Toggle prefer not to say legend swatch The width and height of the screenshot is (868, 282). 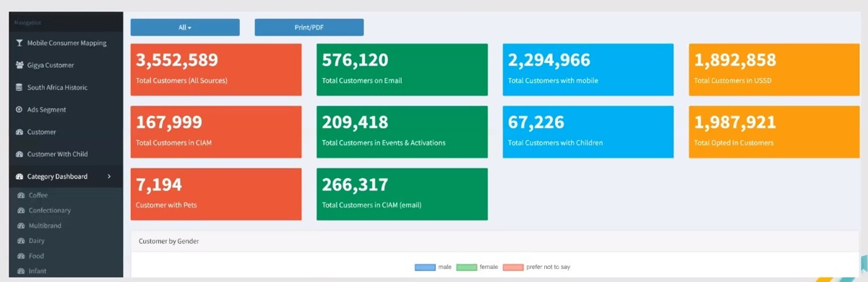click(x=512, y=268)
